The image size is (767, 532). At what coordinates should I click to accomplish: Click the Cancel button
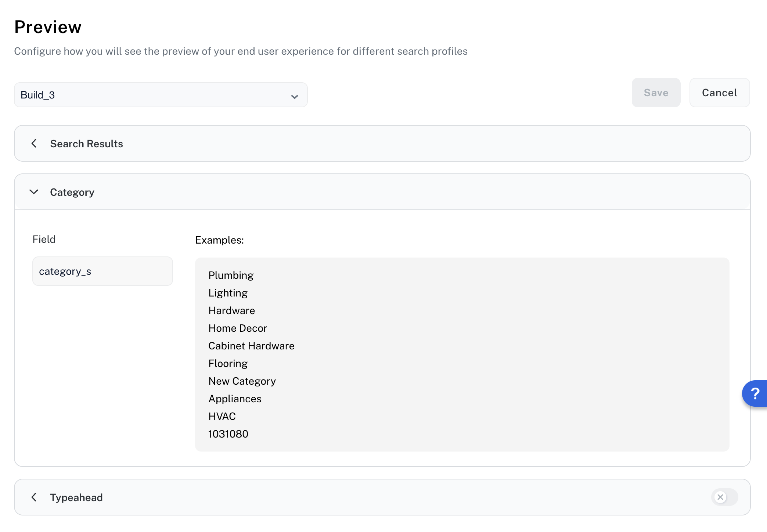click(x=719, y=93)
